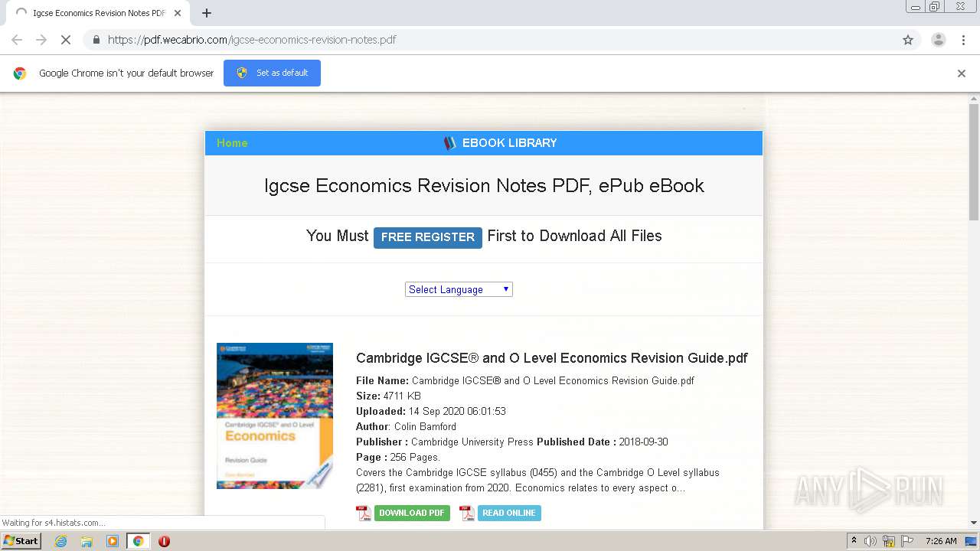Go to the Home link
Screen dimensions: 980x551
coord(232,143)
